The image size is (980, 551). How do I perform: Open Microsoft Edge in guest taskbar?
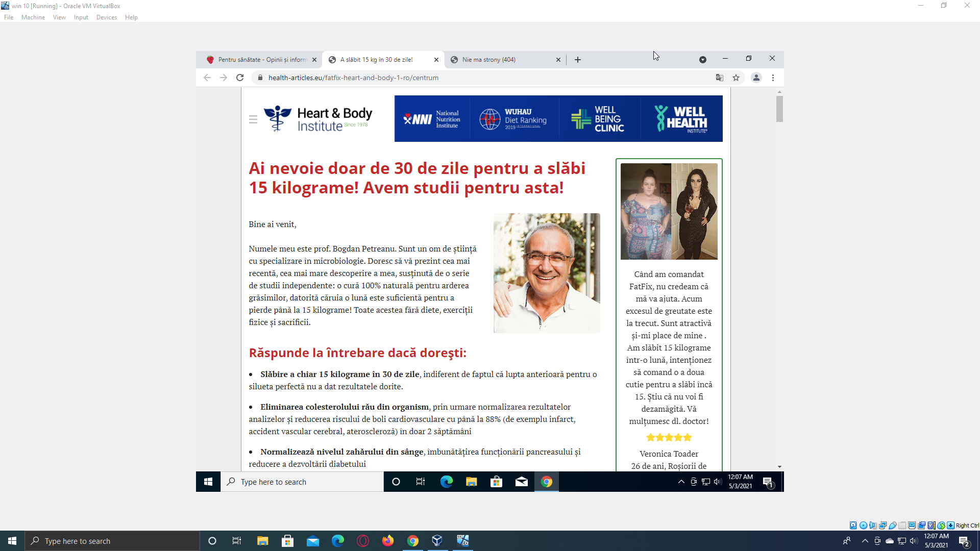pos(447,482)
